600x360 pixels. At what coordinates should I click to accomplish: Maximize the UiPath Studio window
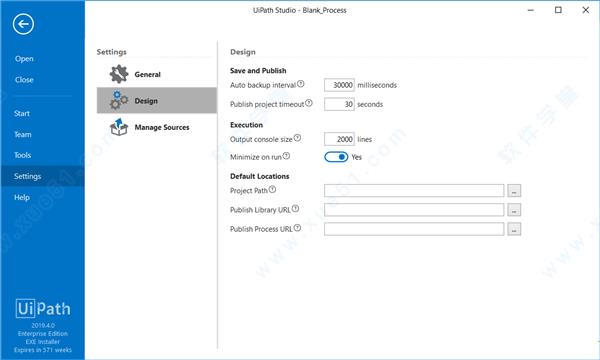558,10
